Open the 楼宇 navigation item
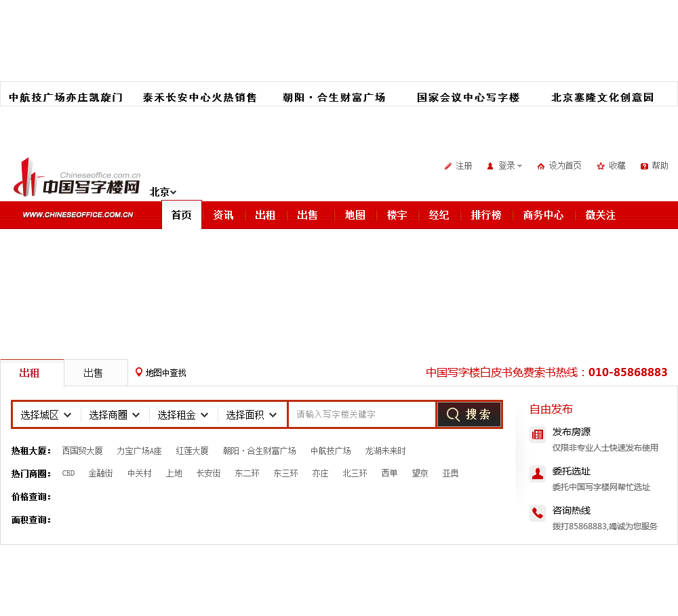 click(x=397, y=215)
